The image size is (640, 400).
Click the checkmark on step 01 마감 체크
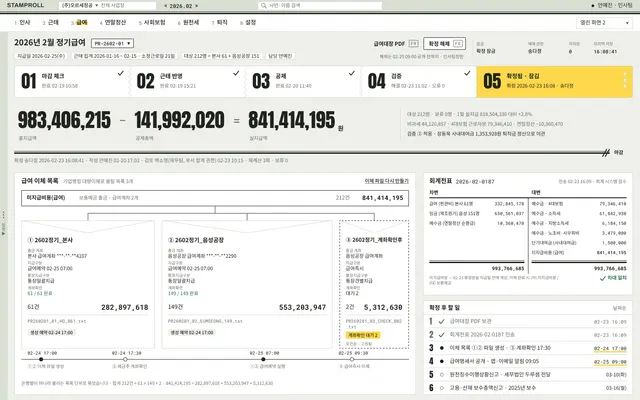coord(120,73)
